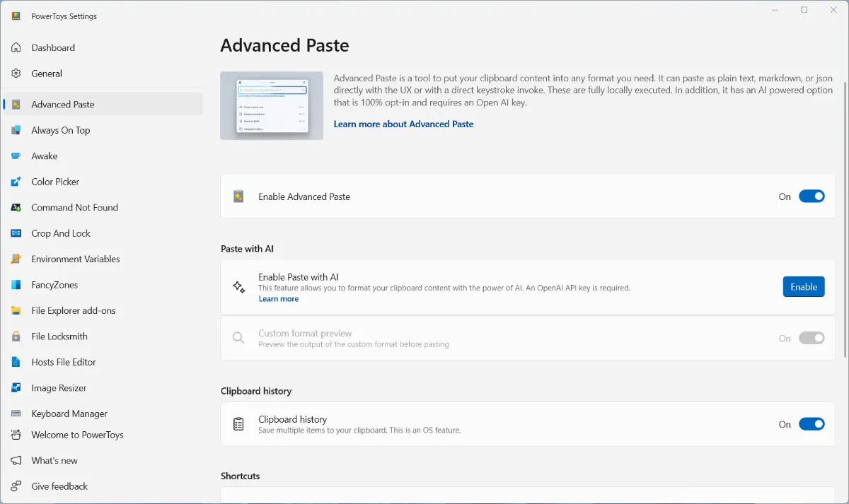This screenshot has width=849, height=504.
Task: Go to the General settings page
Action: 47,74
